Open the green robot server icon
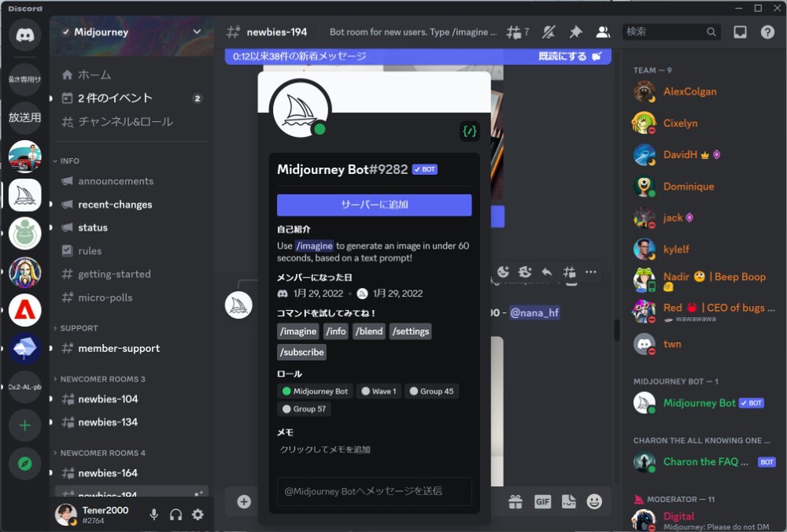The width and height of the screenshot is (787, 532). point(24,234)
